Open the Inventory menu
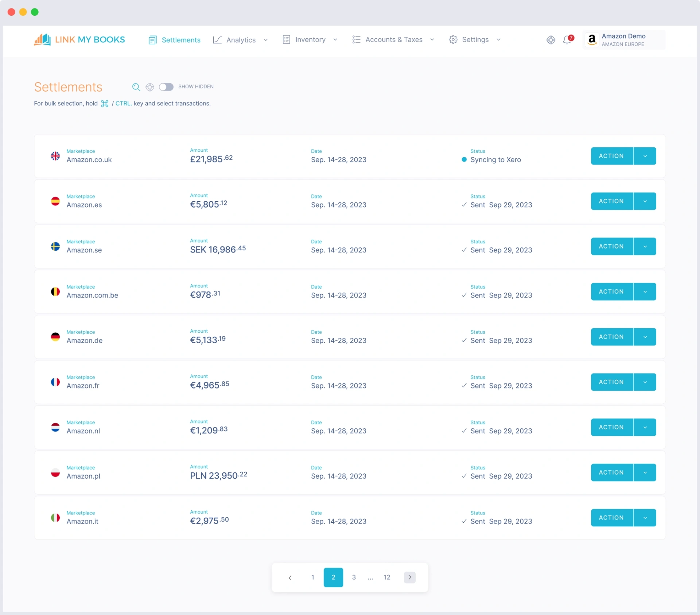700x615 pixels. tap(310, 40)
